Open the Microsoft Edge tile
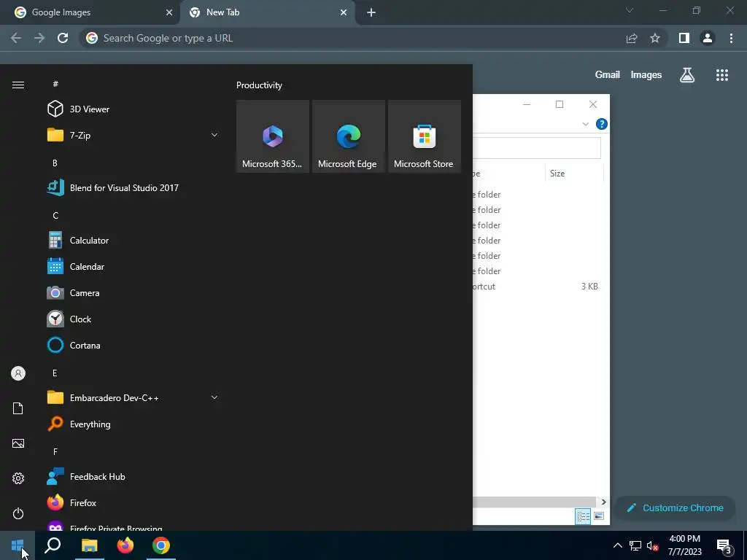 [348, 136]
